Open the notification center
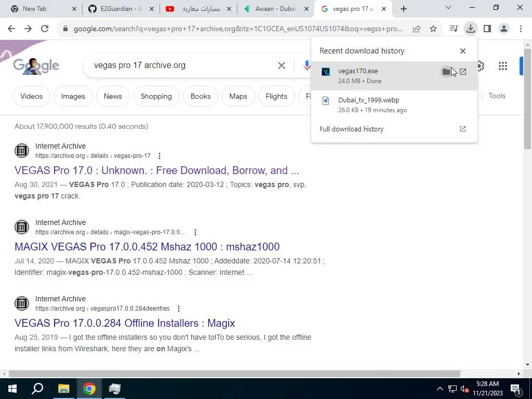The width and height of the screenshot is (532, 399). tap(515, 389)
